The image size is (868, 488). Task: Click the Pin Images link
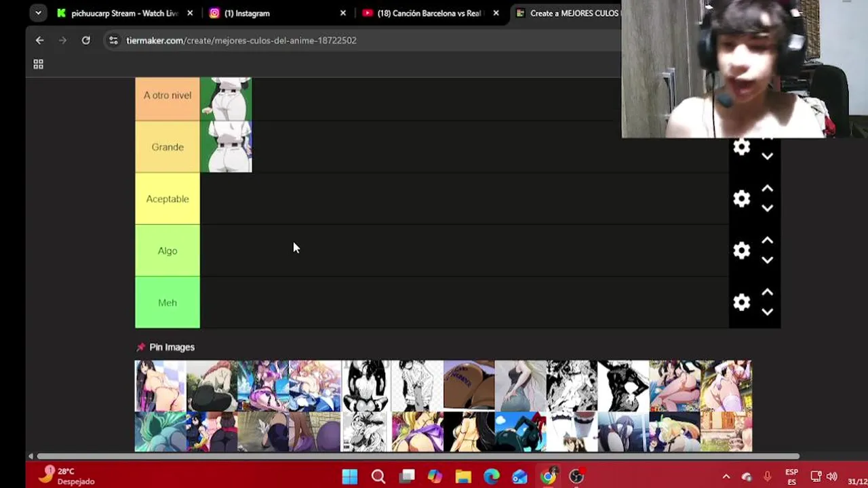(x=172, y=347)
